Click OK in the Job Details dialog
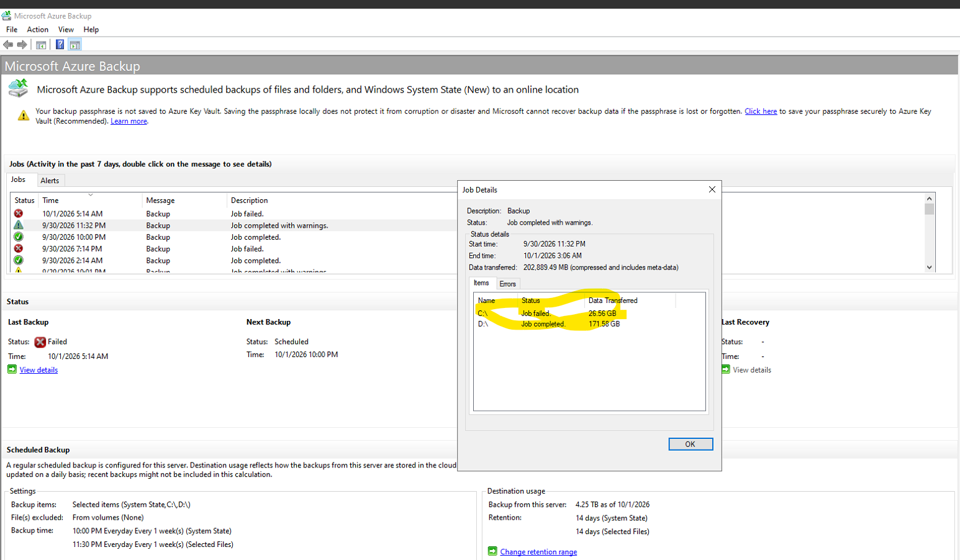 click(x=691, y=444)
